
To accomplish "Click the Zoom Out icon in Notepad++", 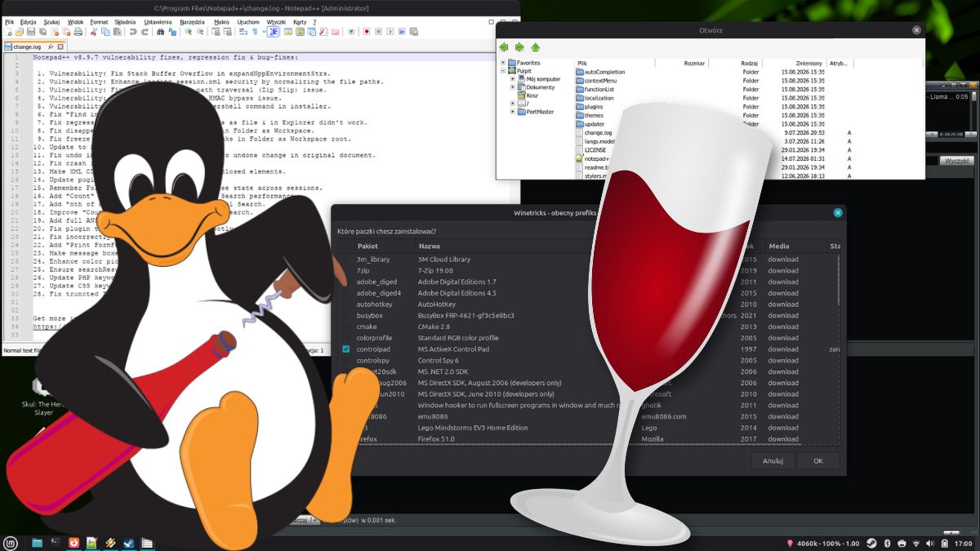I will click(199, 32).
